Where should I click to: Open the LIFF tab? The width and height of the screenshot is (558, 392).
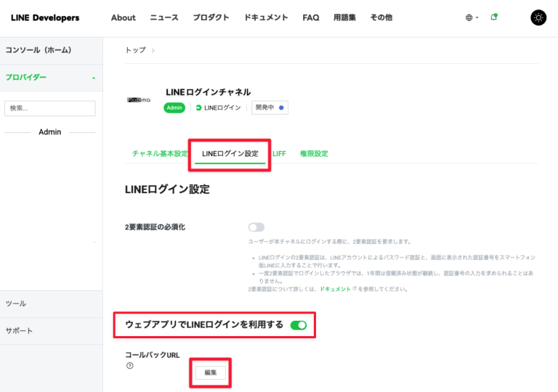(279, 154)
